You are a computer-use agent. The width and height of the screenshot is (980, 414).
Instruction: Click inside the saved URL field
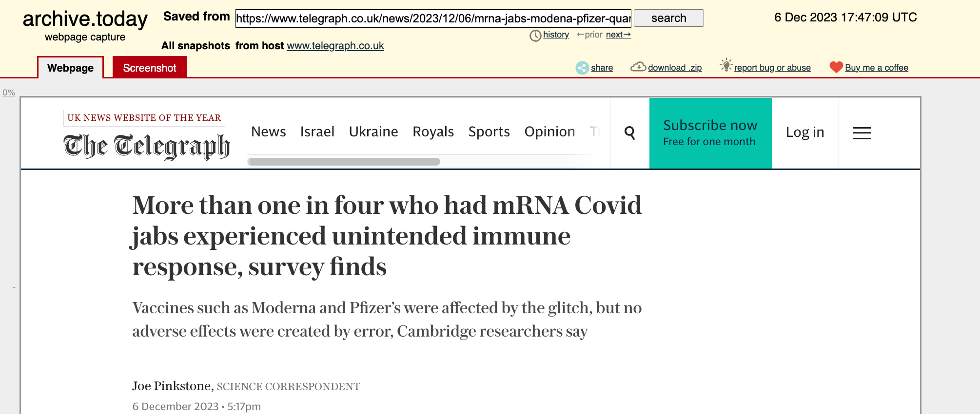click(x=434, y=19)
